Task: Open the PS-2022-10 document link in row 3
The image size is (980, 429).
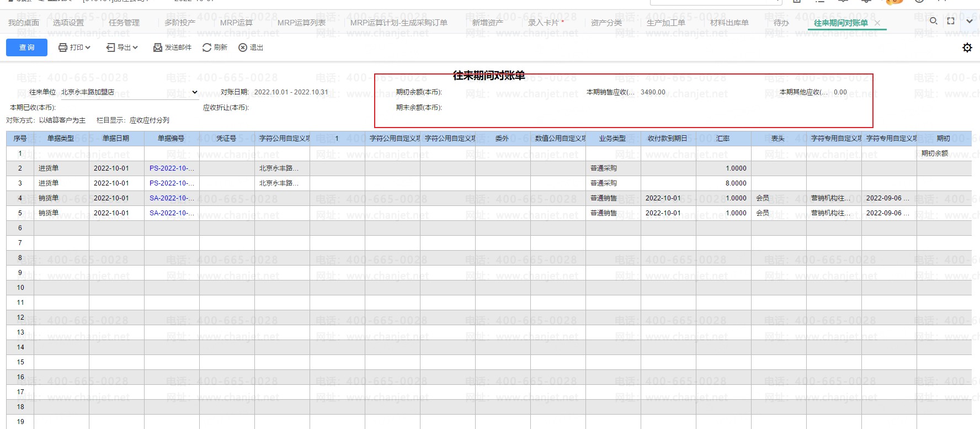Action: click(172, 183)
